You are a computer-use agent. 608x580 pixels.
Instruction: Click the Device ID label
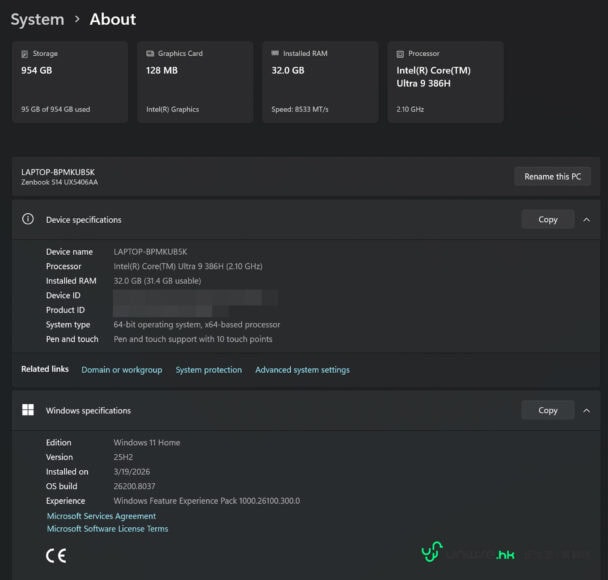tap(63, 295)
